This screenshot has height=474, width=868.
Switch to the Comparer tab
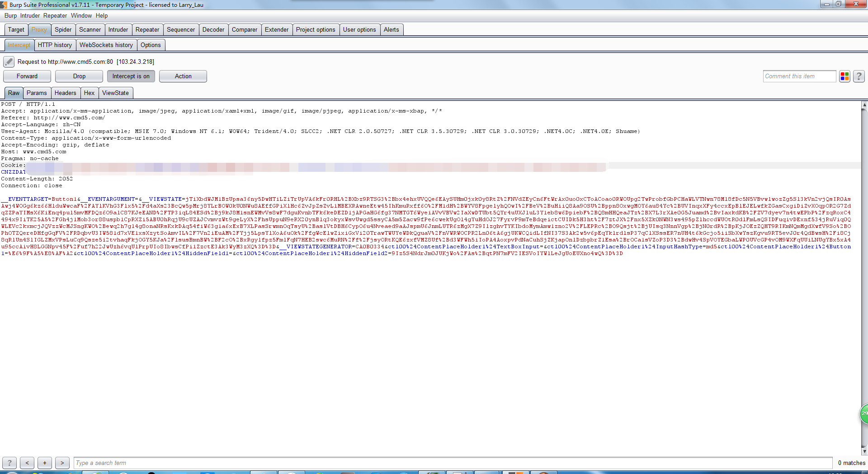(x=245, y=29)
